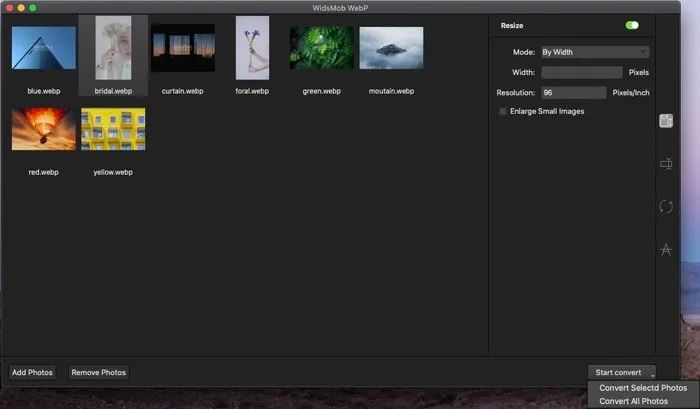Click the Remove Photos button
The height and width of the screenshot is (409, 700).
point(99,372)
